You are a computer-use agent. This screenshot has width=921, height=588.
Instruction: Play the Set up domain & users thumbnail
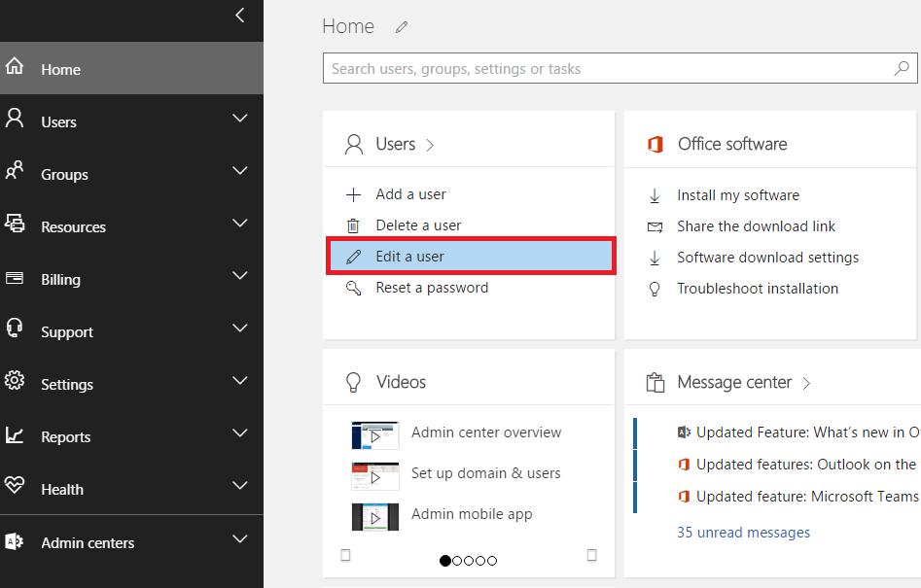coord(374,476)
